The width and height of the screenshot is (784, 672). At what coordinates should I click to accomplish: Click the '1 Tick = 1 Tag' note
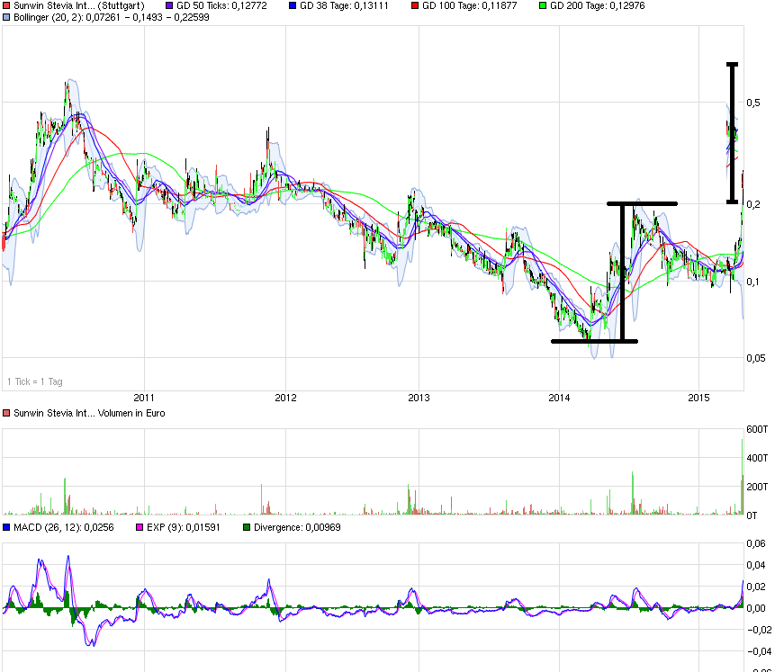click(x=35, y=381)
